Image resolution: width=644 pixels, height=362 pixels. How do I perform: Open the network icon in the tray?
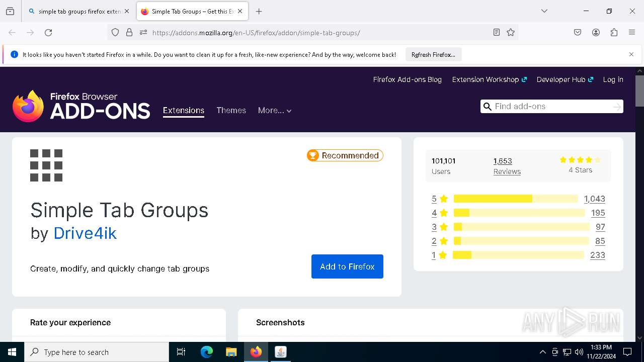[567, 352]
